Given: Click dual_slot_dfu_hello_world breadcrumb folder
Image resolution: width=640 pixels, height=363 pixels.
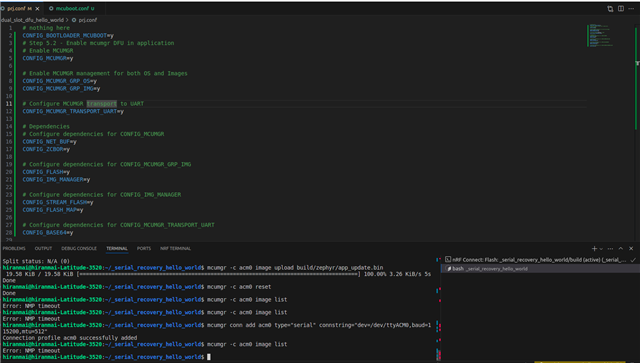Looking at the screenshot, I should [33, 20].
